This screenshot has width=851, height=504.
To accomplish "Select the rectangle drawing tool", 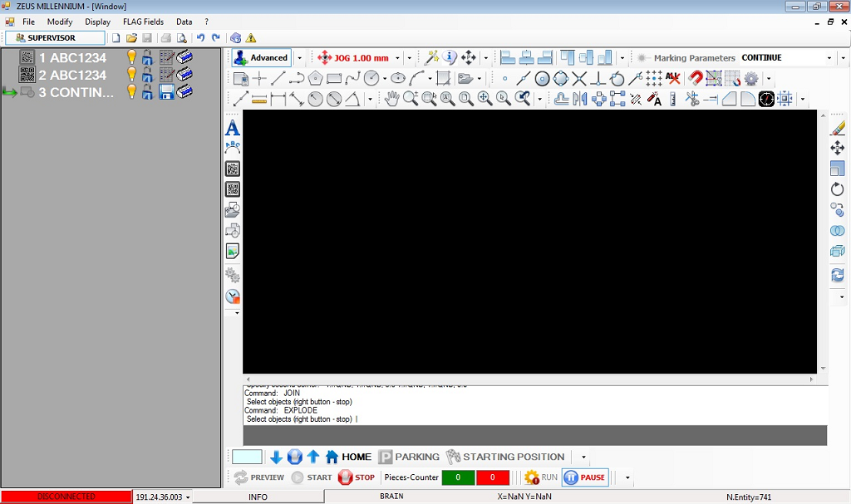I will coord(334,79).
